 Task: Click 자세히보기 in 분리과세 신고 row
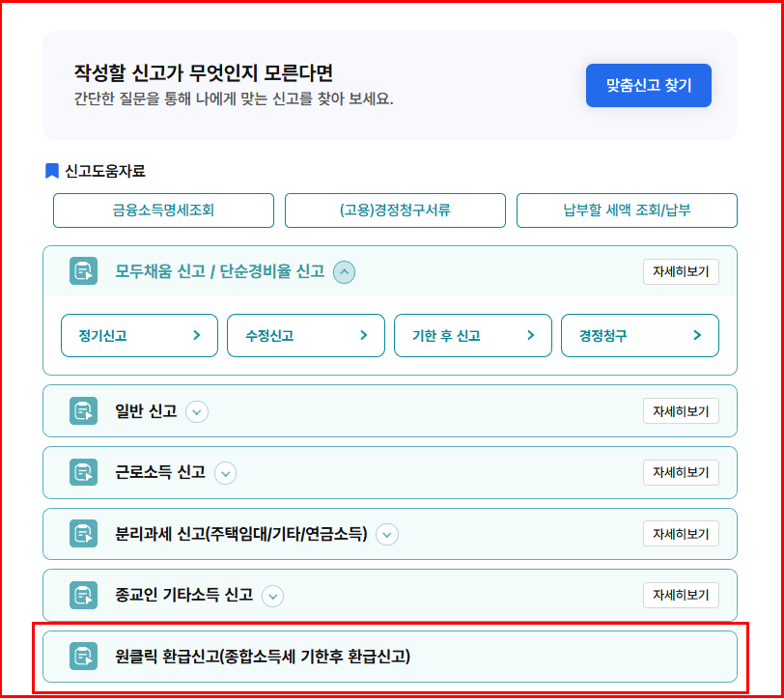coord(681,534)
